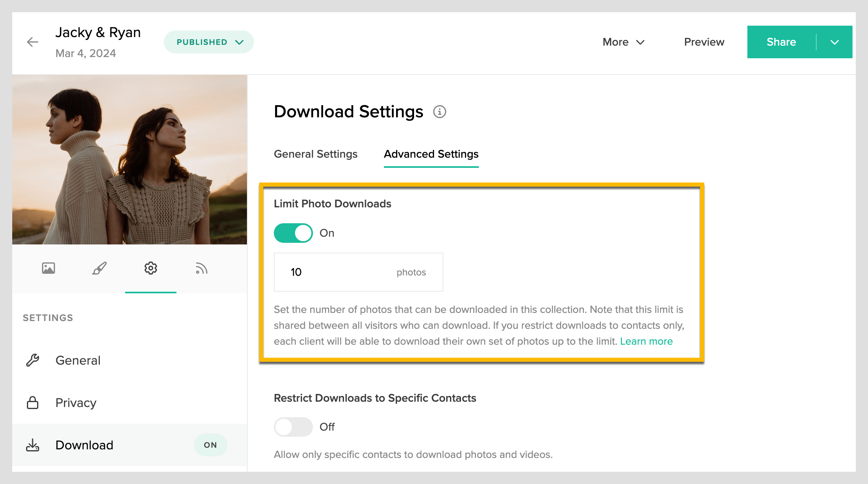
Task: Expand the More menu
Action: 623,42
